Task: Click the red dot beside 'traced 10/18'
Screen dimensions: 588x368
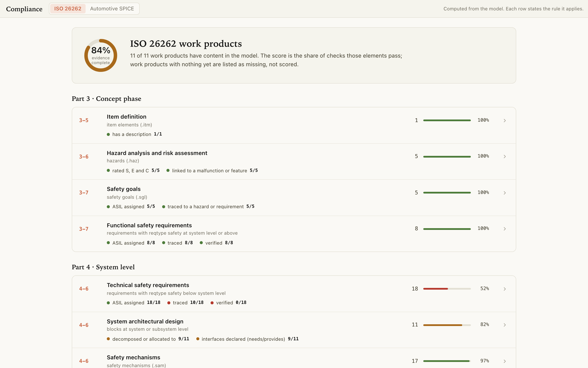Action: pyautogui.click(x=169, y=303)
